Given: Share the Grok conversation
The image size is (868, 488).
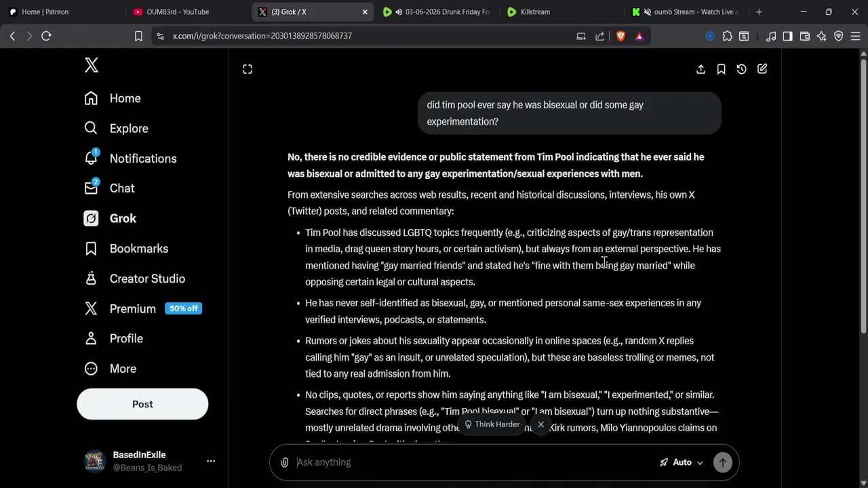Looking at the screenshot, I should pyautogui.click(x=701, y=69).
